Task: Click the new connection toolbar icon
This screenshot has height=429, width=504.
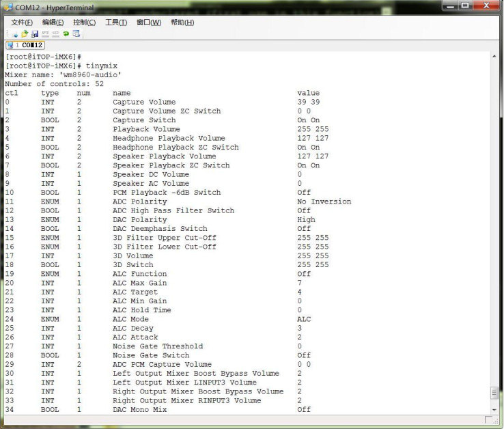Action: [14, 34]
